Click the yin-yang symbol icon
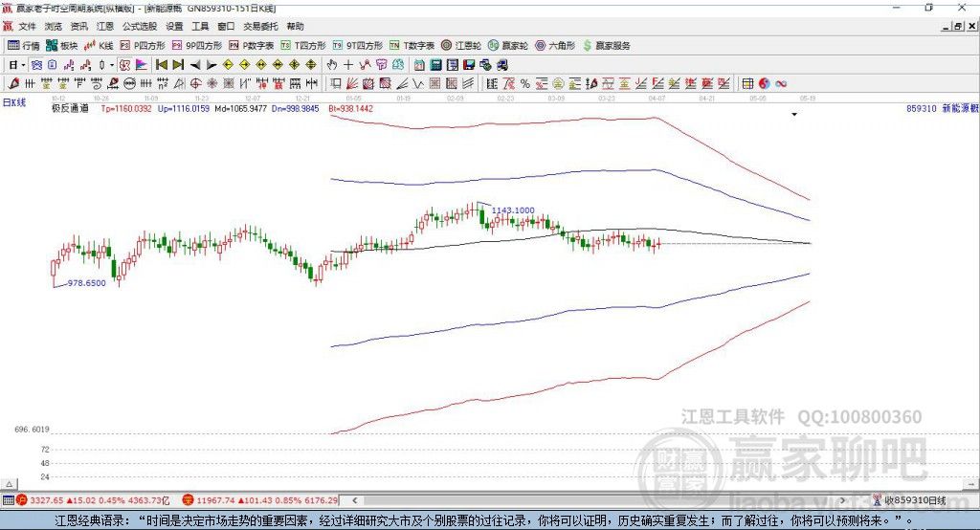Image resolution: width=980 pixels, height=530 pixels. pyautogui.click(x=765, y=83)
